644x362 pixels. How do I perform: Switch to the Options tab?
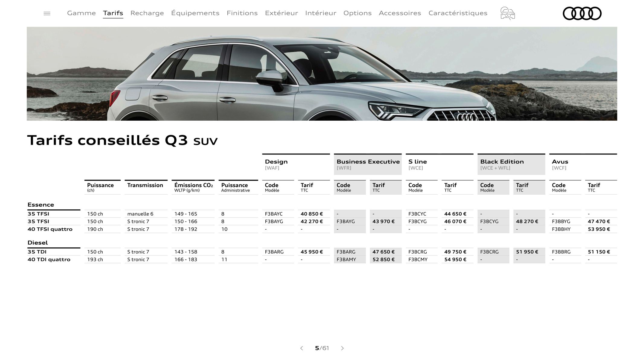pos(357,13)
